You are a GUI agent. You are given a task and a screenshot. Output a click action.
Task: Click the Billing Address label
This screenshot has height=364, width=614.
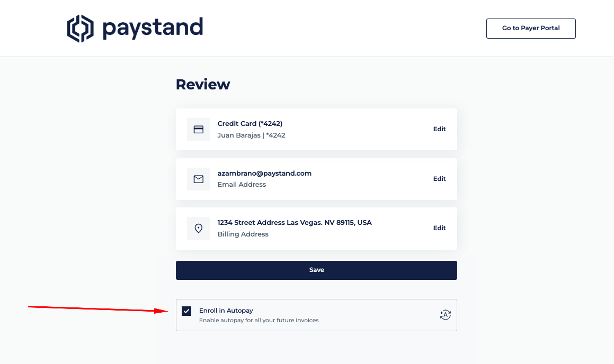pos(243,234)
